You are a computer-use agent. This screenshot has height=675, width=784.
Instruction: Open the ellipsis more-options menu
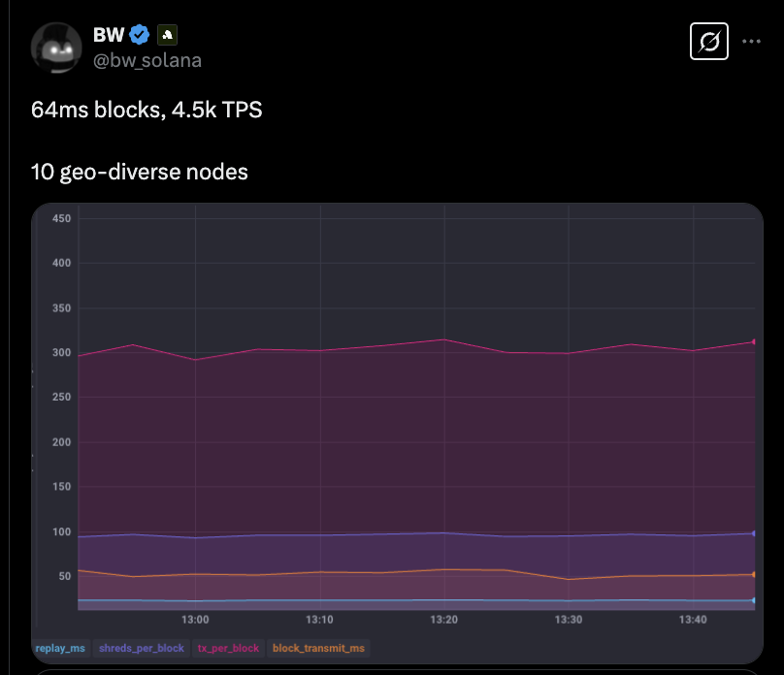click(752, 42)
